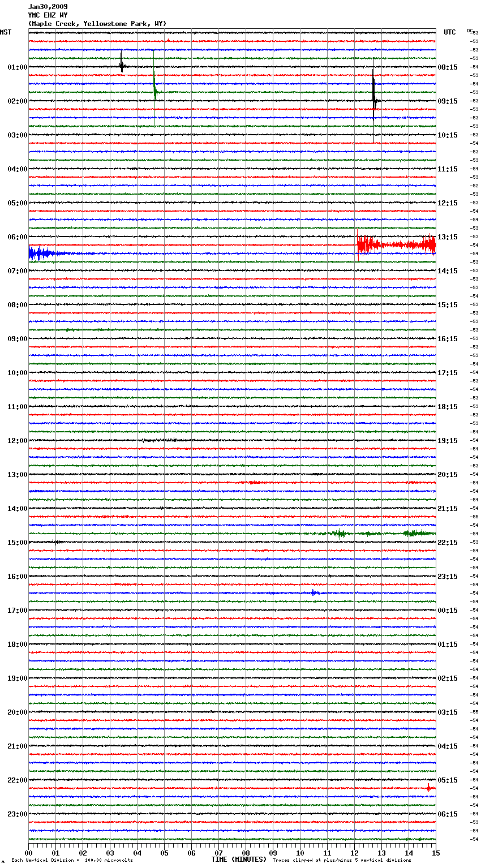Click the date label Jan30,2009
Image resolution: width=481 pixels, height=868 pixels.
coord(48,7)
